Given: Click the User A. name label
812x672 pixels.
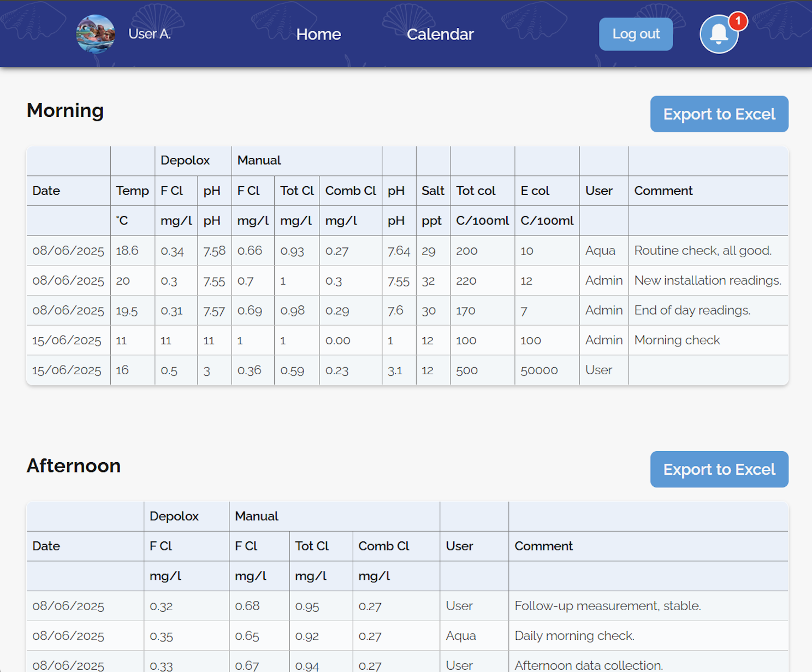Looking at the screenshot, I should [150, 34].
